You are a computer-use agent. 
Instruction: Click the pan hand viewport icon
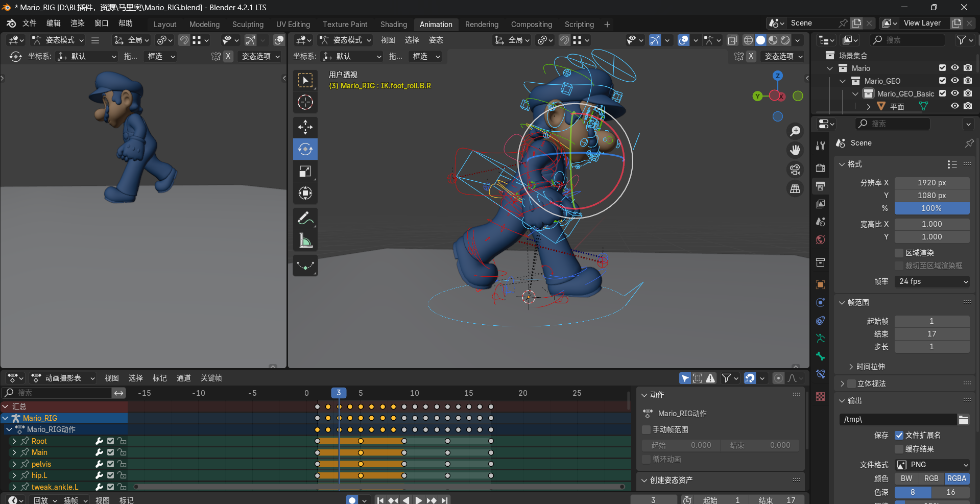pyautogui.click(x=795, y=150)
